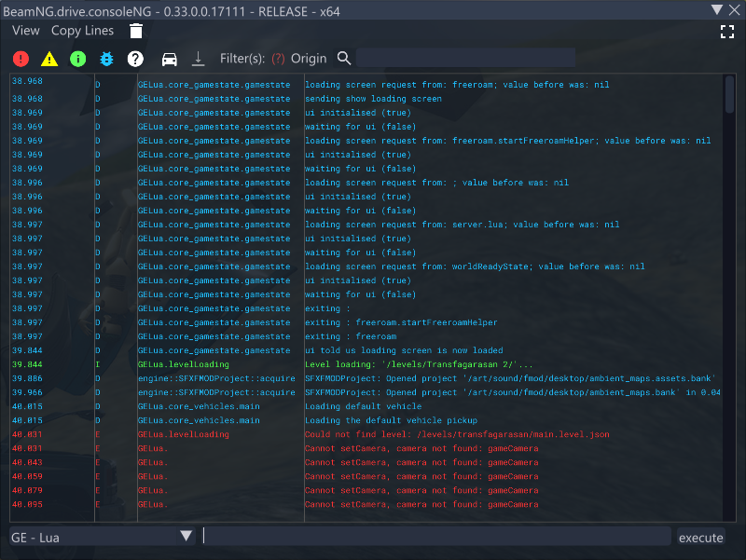Click the log's vertical scrollbar thumb
Viewport: 746px width, 560px height.
click(729, 94)
